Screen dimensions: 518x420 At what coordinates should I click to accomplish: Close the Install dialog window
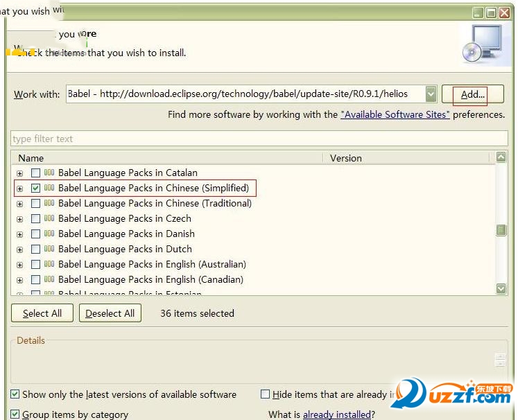504,13
